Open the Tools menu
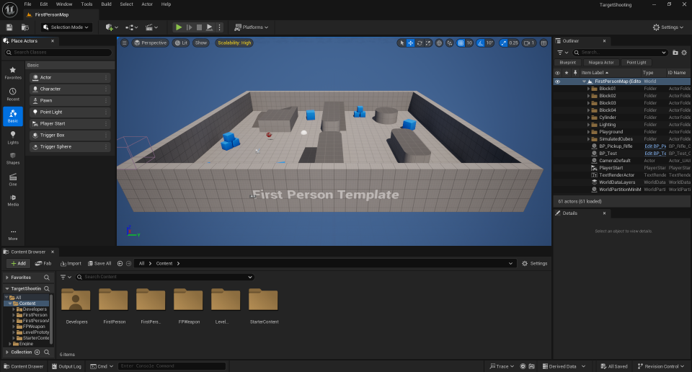The image size is (692, 372). tap(86, 4)
